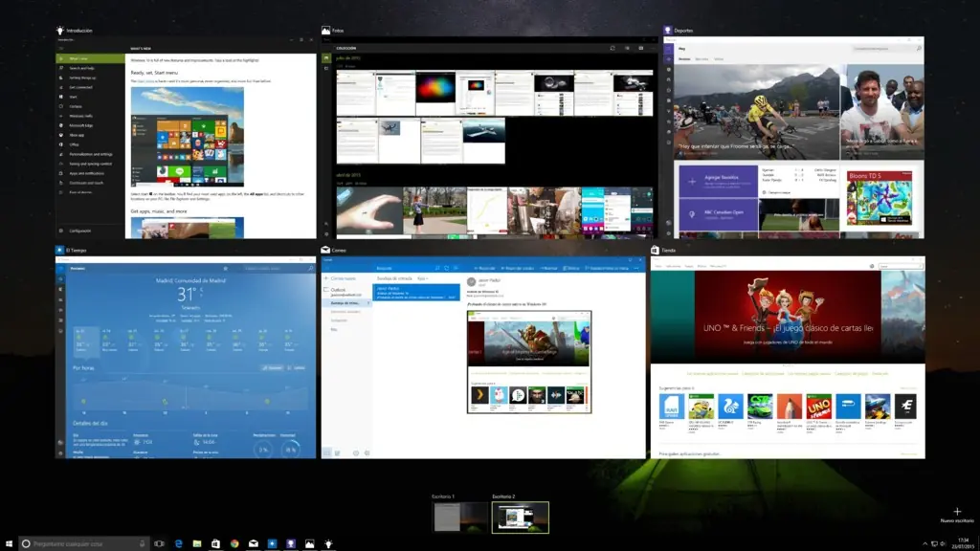Open Microsoft Edge from the taskbar
This screenshot has height=551, width=980.
[x=178, y=543]
